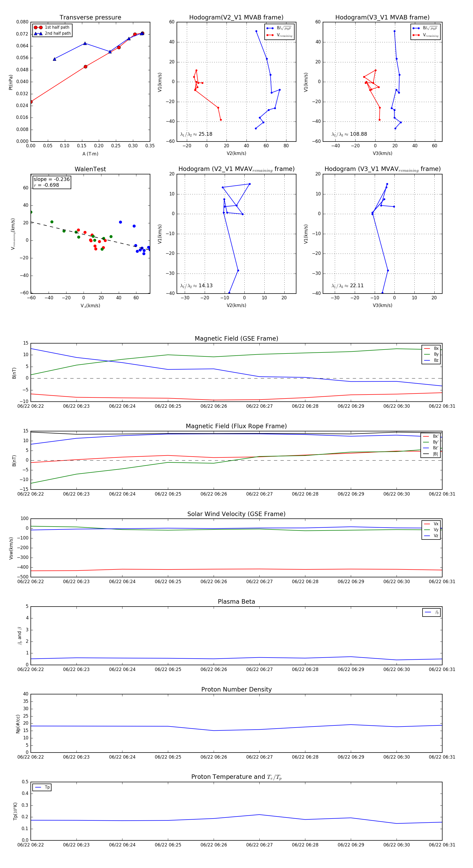Click the V_remaining legend entry in V2_V1 MVAB hodogram
The image size is (473, 868).
pyautogui.click(x=279, y=35)
